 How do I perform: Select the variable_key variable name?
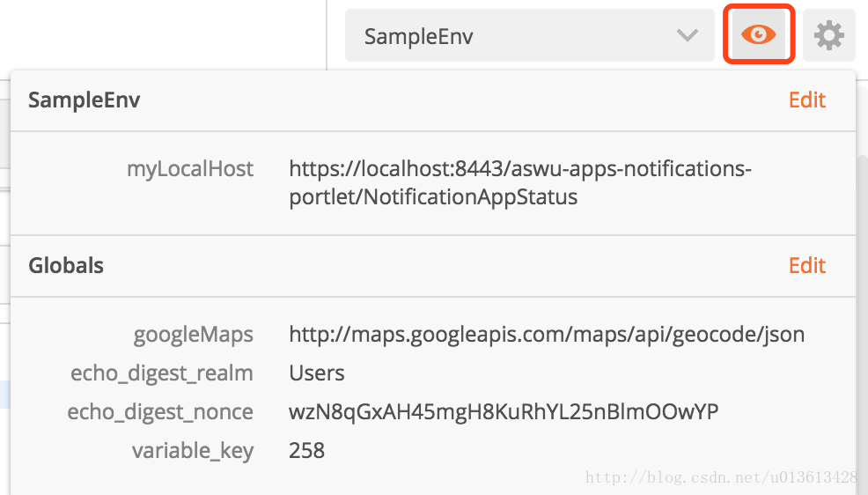point(193,451)
